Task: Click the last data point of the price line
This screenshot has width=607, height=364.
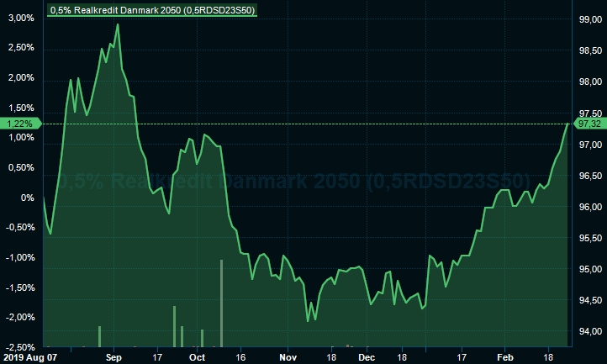Action: (567, 124)
